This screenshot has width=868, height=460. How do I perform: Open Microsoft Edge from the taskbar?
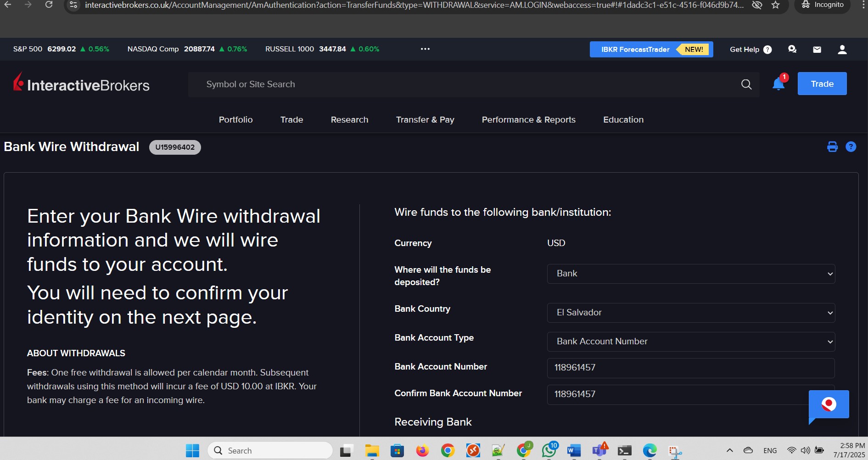[650, 451]
